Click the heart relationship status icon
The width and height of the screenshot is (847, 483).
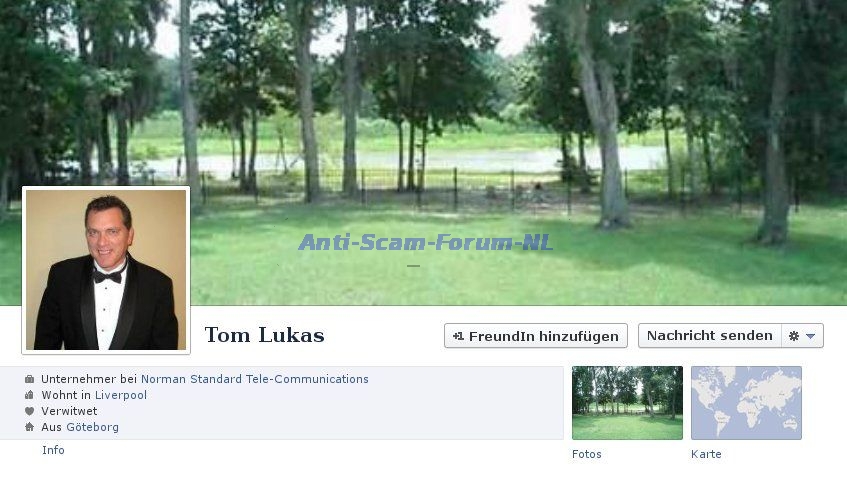point(29,411)
